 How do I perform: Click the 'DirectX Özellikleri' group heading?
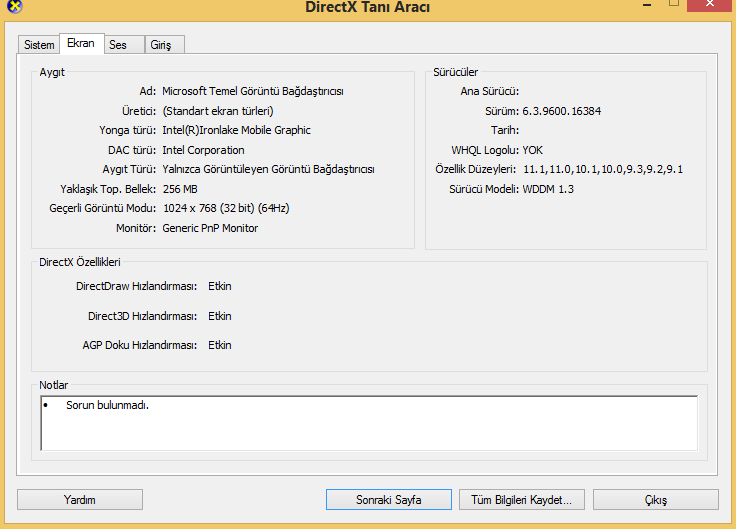80,262
